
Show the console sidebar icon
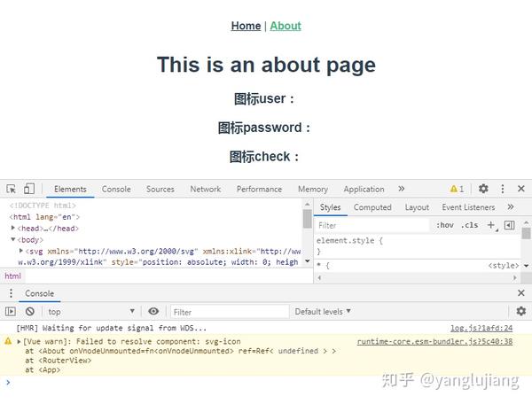[x=11, y=311]
